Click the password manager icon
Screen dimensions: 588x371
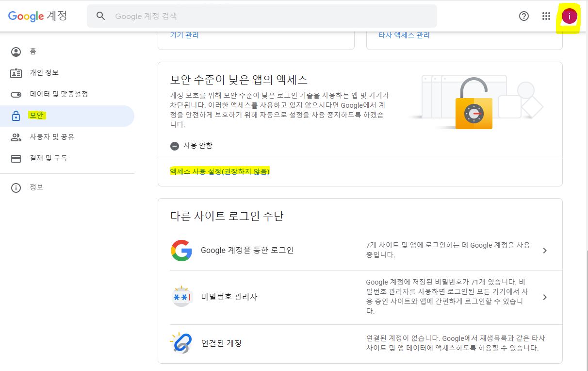click(181, 297)
